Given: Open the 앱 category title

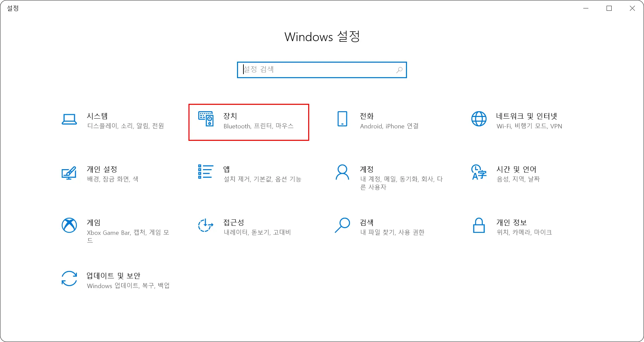Looking at the screenshot, I should tap(227, 169).
